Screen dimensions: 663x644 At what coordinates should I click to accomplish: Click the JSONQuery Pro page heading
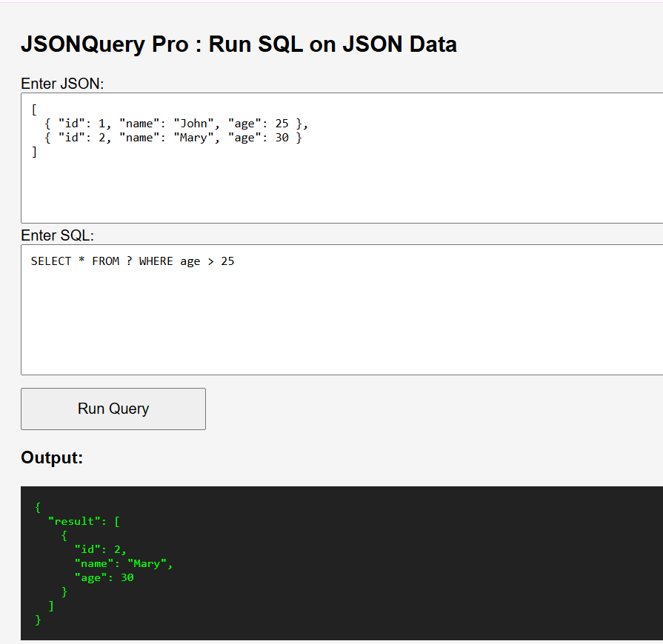click(x=239, y=44)
